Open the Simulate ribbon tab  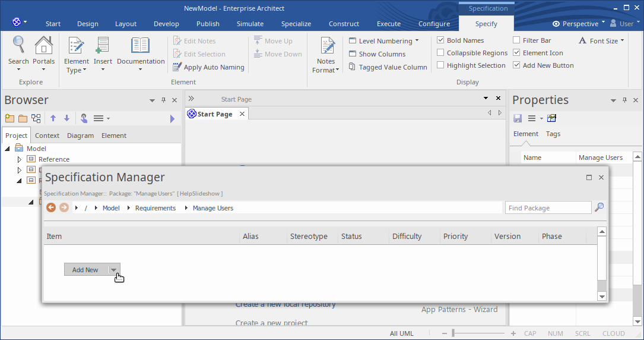click(x=250, y=24)
